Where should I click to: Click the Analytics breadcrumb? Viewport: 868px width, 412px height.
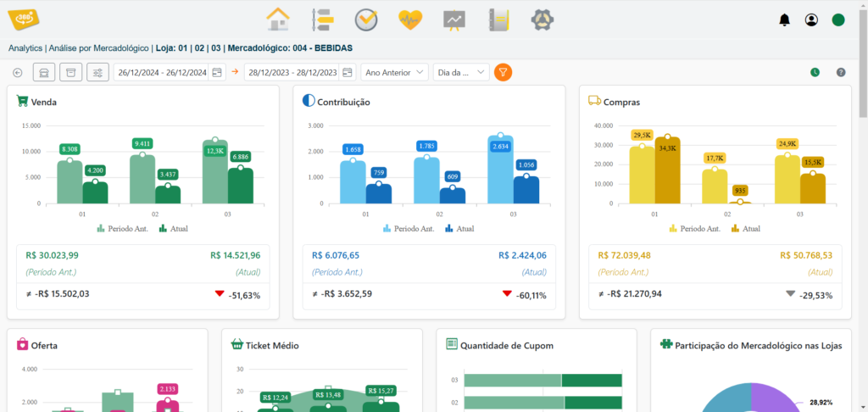click(25, 48)
